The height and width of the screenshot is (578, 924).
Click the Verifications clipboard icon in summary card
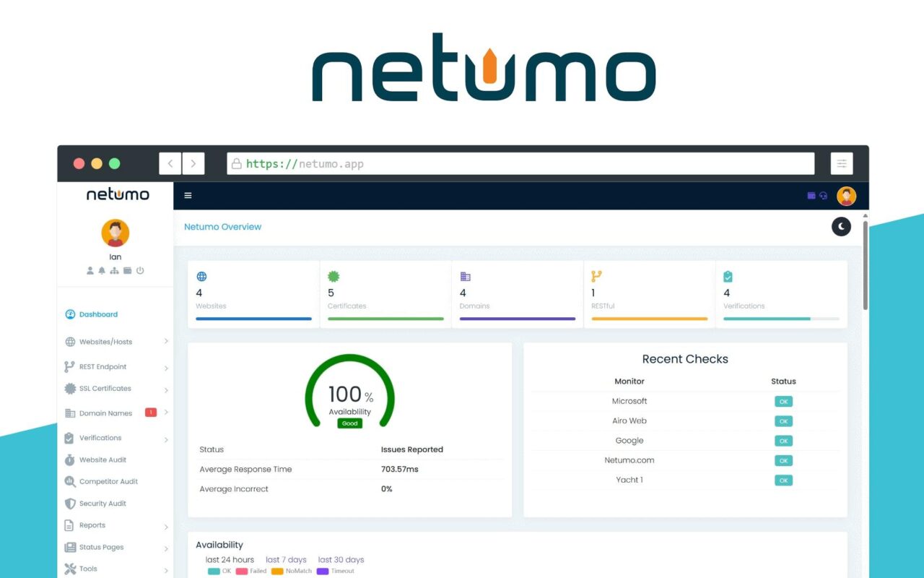(728, 276)
